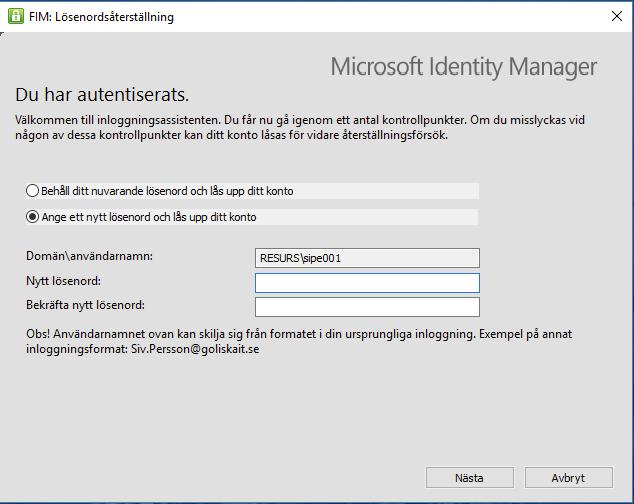Click the 'Bekräfta nytt lösenord:' label
Image resolution: width=634 pixels, height=504 pixels.
(85, 305)
